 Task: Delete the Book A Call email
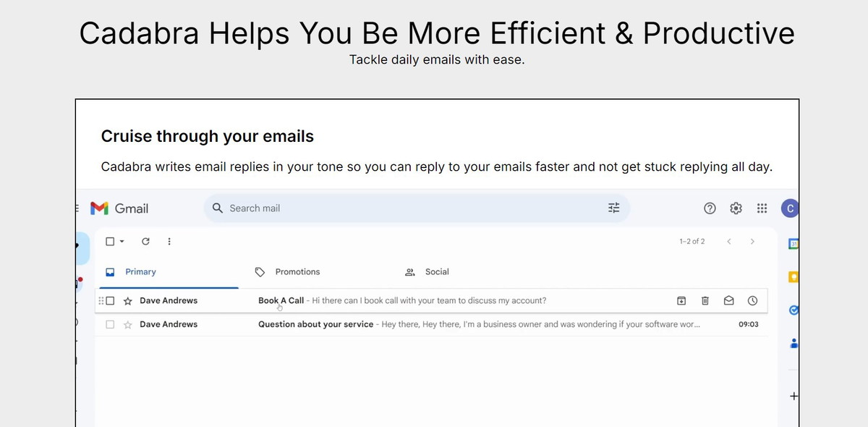[x=705, y=300]
